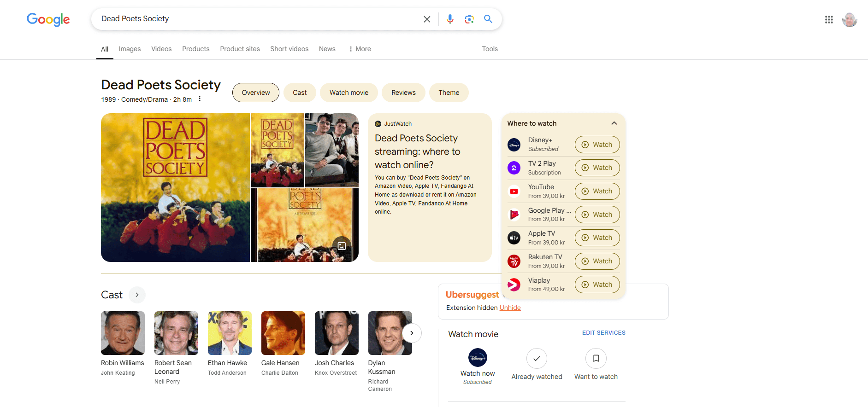Open Robin Williams cast photo
Viewport: 868px width, 407px height.
(x=123, y=333)
